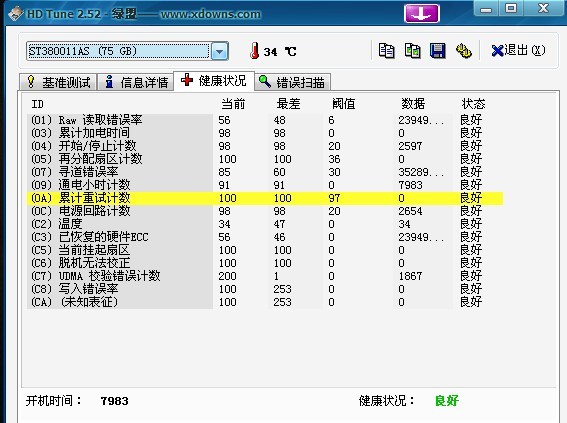The image size is (567, 423).
Task: Switch to the 信息详情 tab
Action: 136,82
